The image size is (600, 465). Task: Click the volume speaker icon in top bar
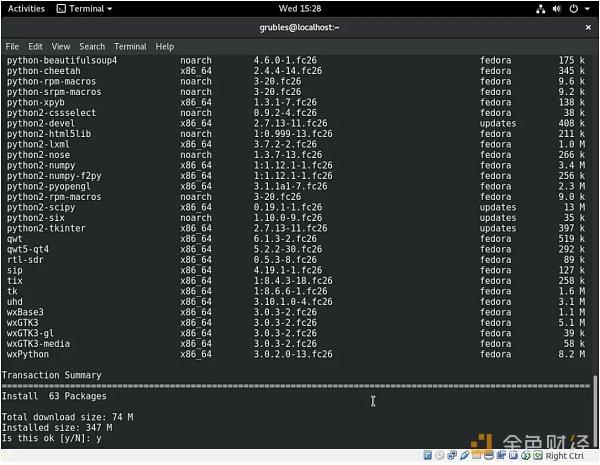pos(556,9)
